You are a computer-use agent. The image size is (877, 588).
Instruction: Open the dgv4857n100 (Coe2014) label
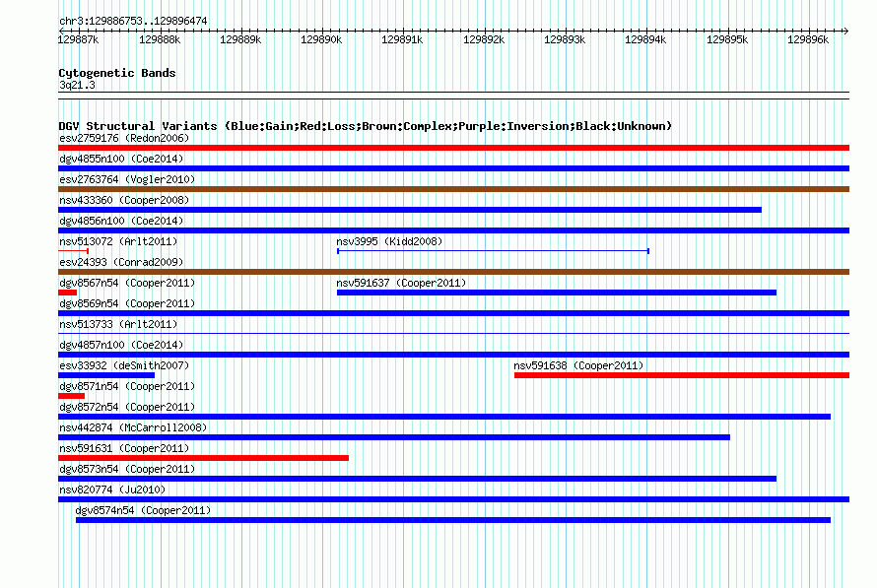(x=121, y=345)
